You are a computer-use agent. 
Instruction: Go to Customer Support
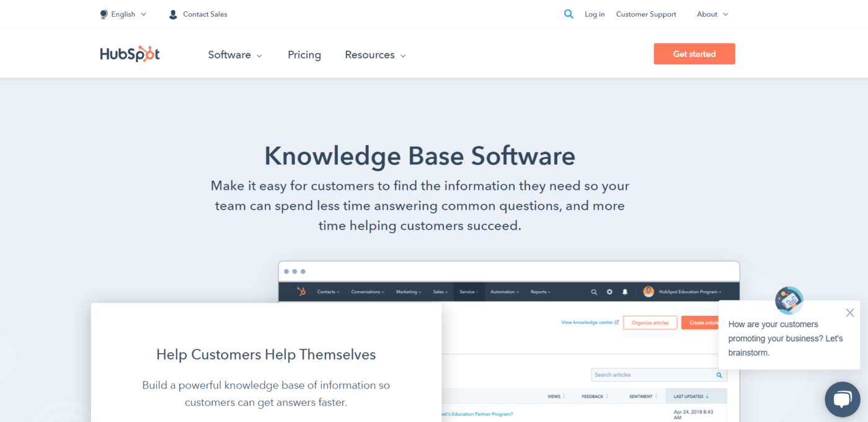point(646,14)
